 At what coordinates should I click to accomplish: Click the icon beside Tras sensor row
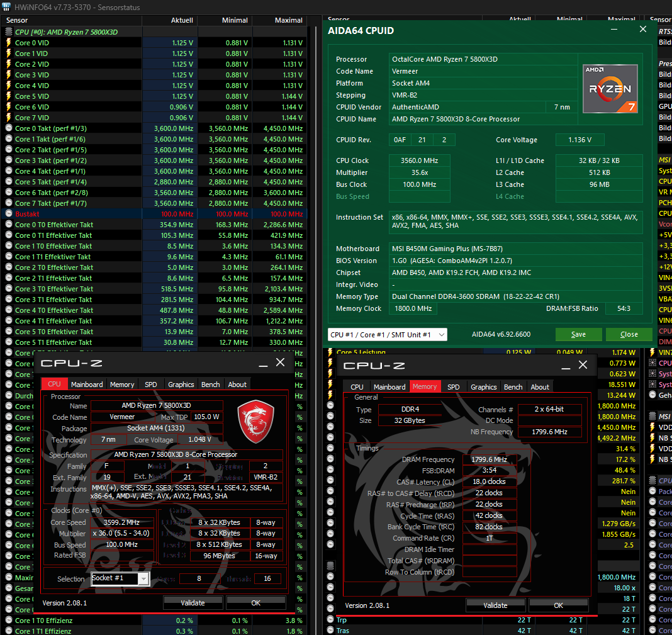[330, 631]
